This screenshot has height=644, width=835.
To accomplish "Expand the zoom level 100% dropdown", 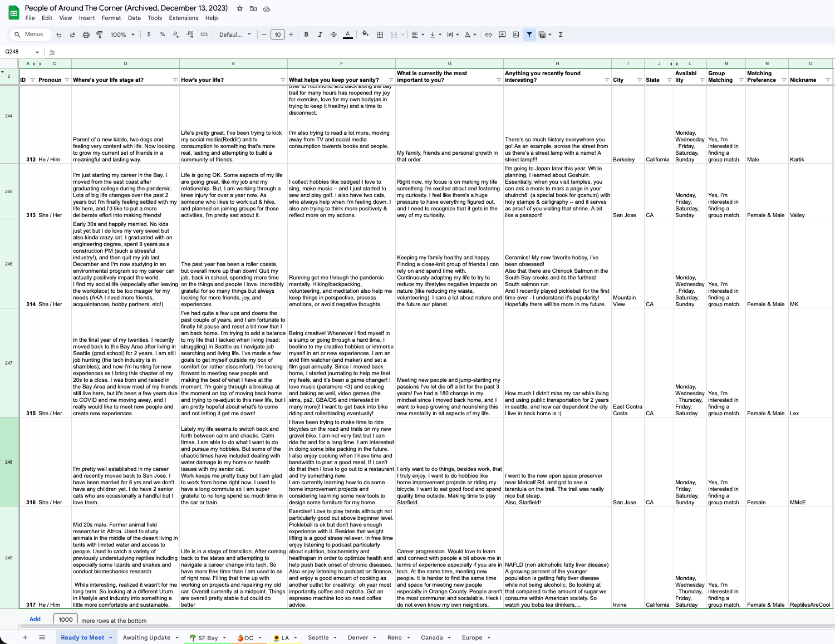I will click(122, 35).
